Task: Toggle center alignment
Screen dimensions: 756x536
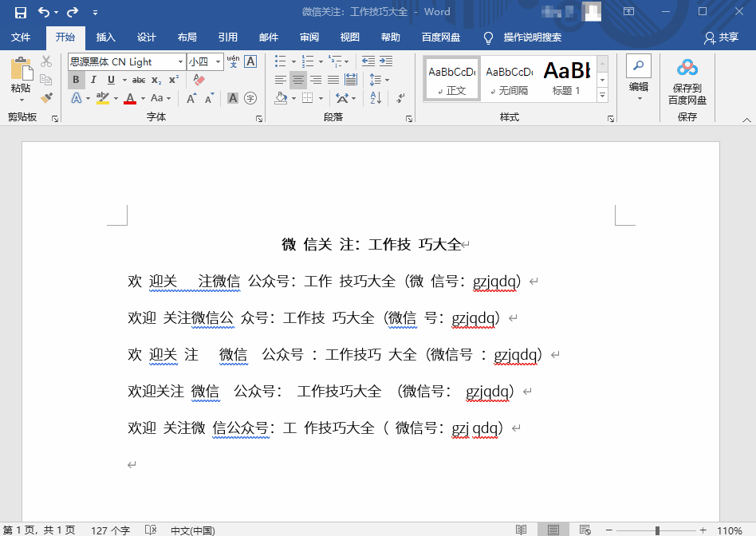Action: [298, 80]
